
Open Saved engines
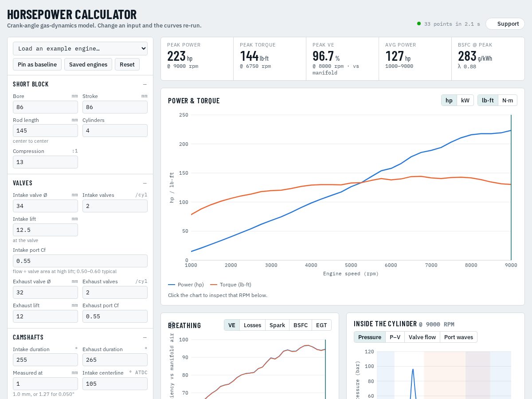point(88,64)
